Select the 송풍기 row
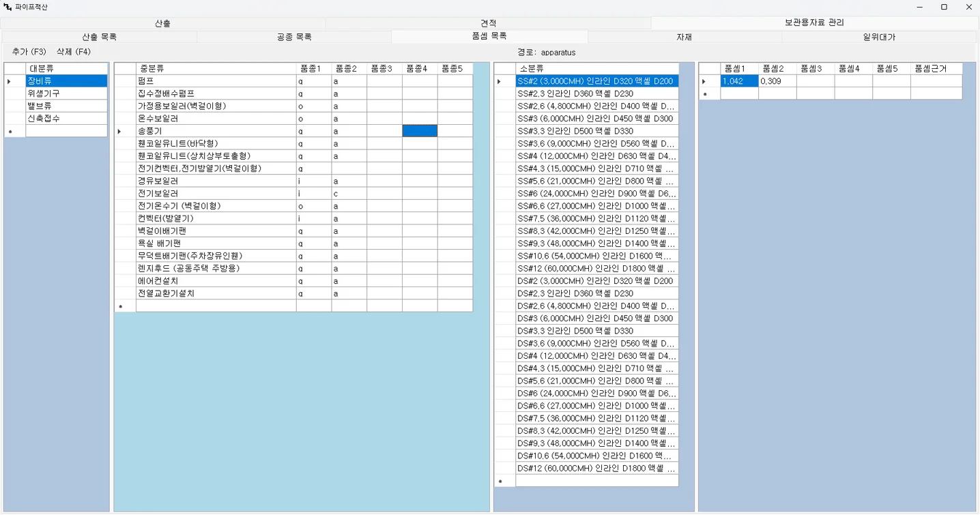The height and width of the screenshot is (515, 980). pos(216,131)
